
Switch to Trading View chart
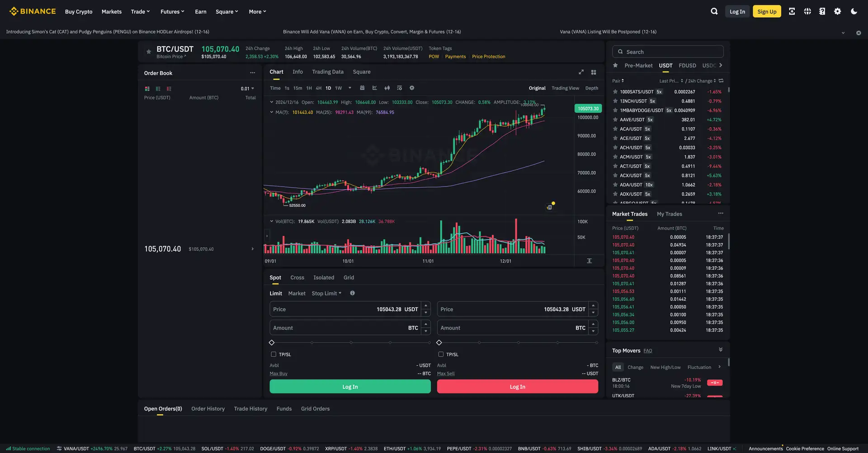tap(565, 88)
